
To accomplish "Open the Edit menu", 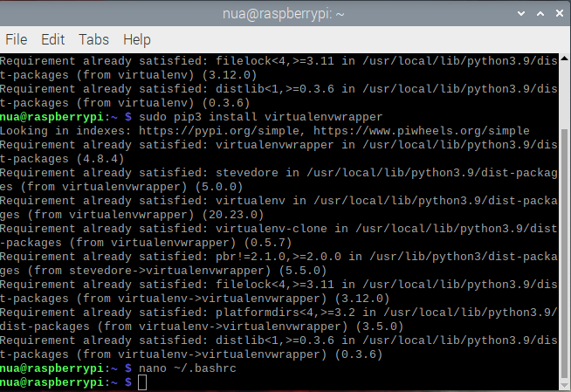I will click(52, 39).
